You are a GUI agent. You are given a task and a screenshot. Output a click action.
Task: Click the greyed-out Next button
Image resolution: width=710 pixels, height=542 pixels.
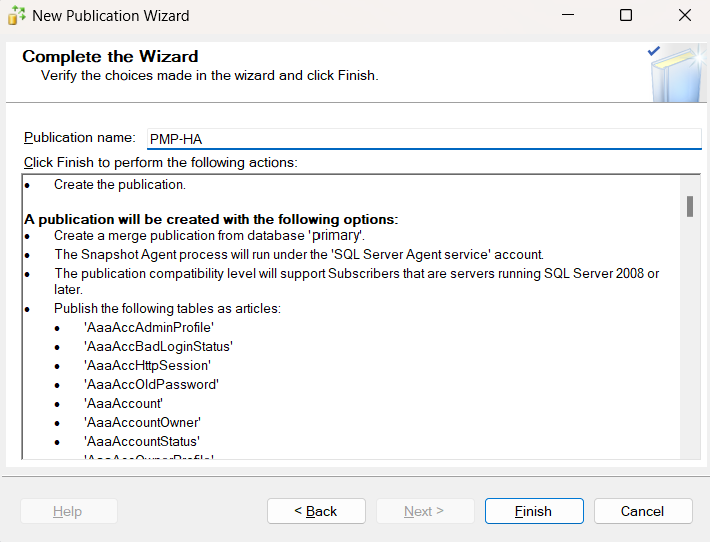coord(424,511)
